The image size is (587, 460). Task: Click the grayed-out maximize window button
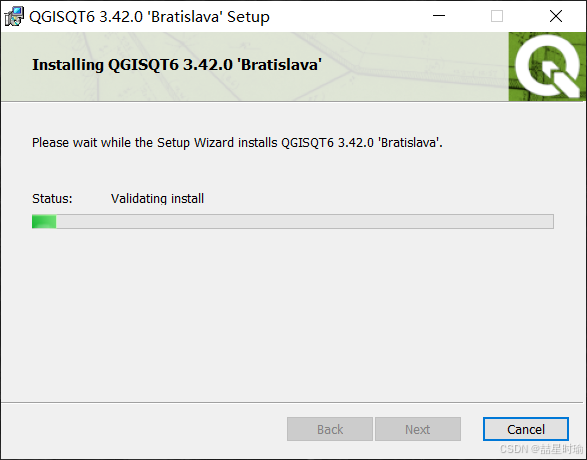[x=497, y=16]
